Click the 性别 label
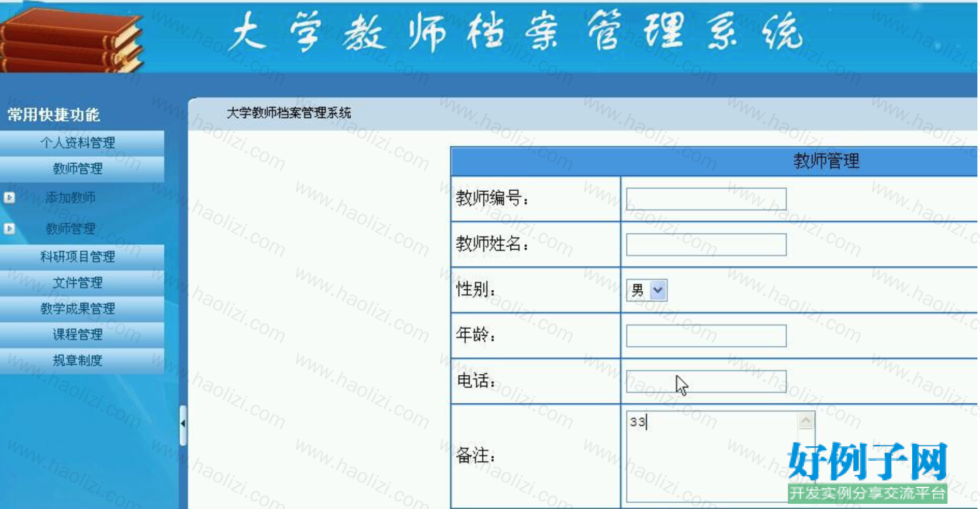The width and height of the screenshot is (980, 509). (x=475, y=289)
